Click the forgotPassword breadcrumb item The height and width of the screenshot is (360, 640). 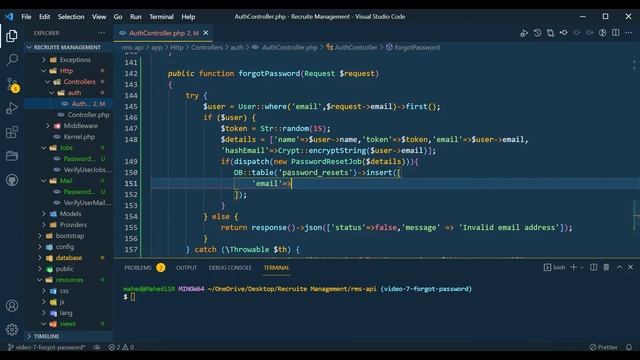pyautogui.click(x=417, y=47)
